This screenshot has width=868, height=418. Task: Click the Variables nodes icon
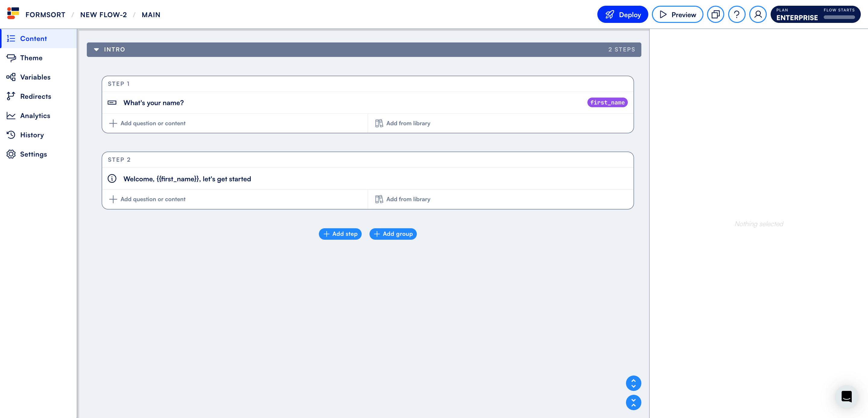click(11, 77)
